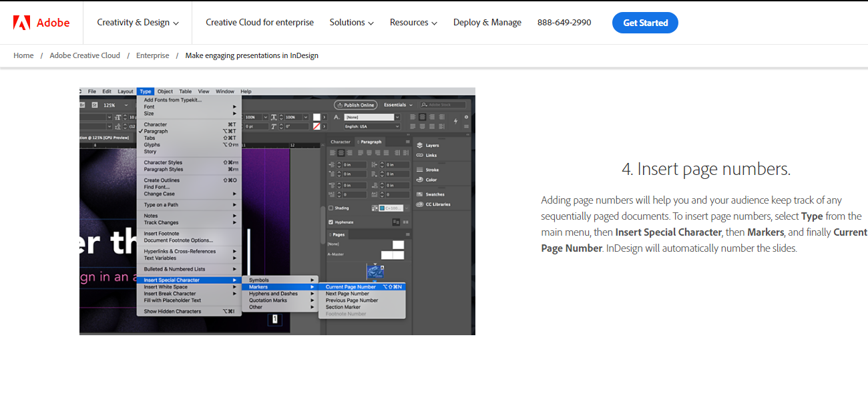Open the Paragraph panel flyout menu icon

pyautogui.click(x=407, y=142)
